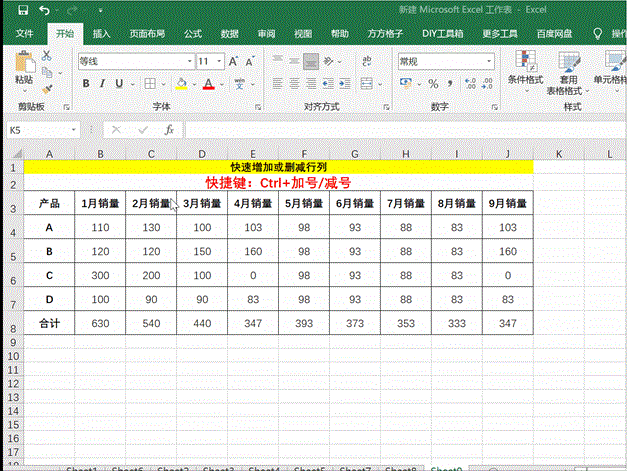The image size is (628, 471).
Task: Toggle Bold formatting
Action: (x=87, y=84)
